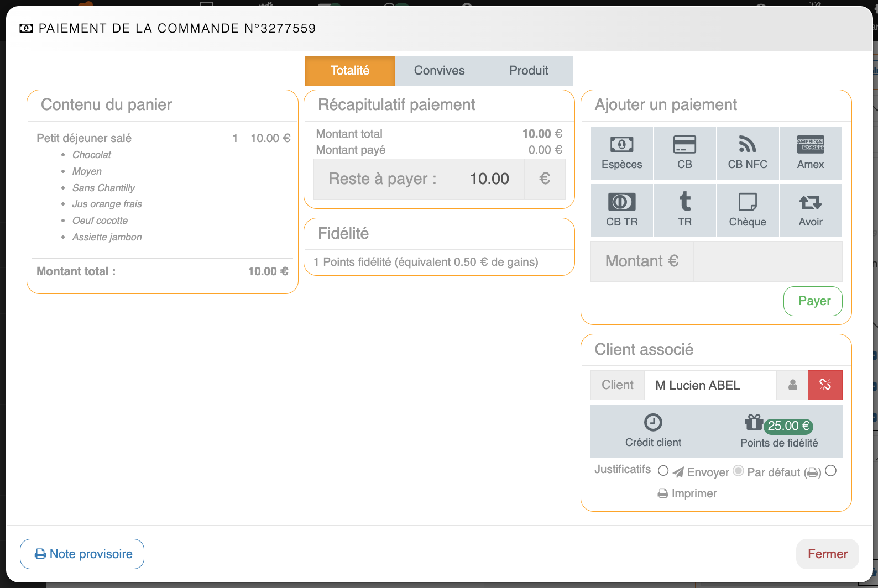This screenshot has width=878, height=588.
Task: Switch to the Produit tab
Action: (x=529, y=71)
